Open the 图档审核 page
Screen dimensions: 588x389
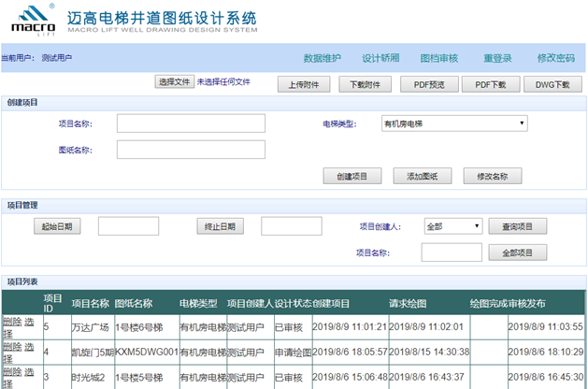(438, 58)
